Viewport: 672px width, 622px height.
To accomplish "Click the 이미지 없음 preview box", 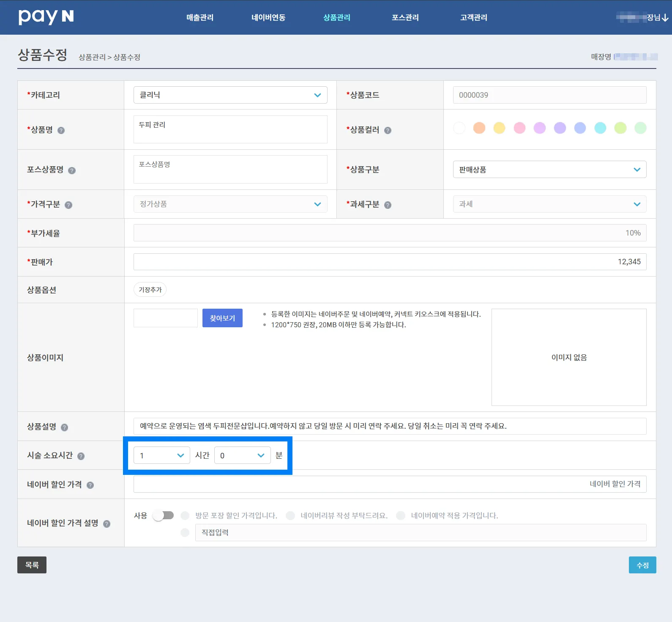I will tap(569, 357).
